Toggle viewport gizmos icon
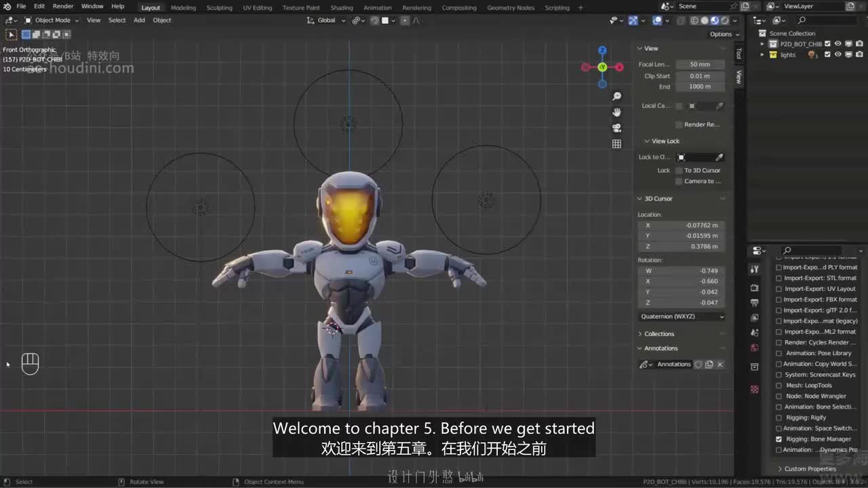Viewport: 868px width, 488px height. point(633,20)
